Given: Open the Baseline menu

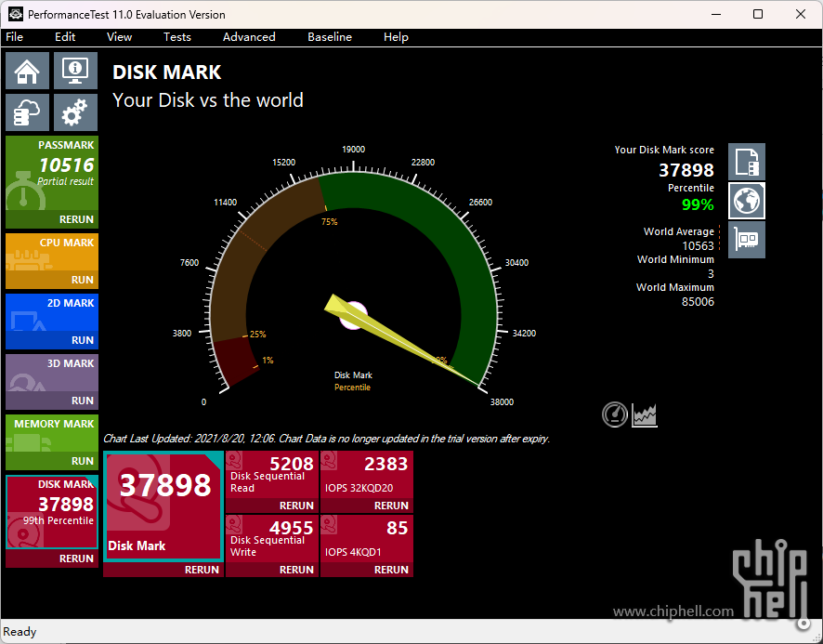Looking at the screenshot, I should coord(330,37).
